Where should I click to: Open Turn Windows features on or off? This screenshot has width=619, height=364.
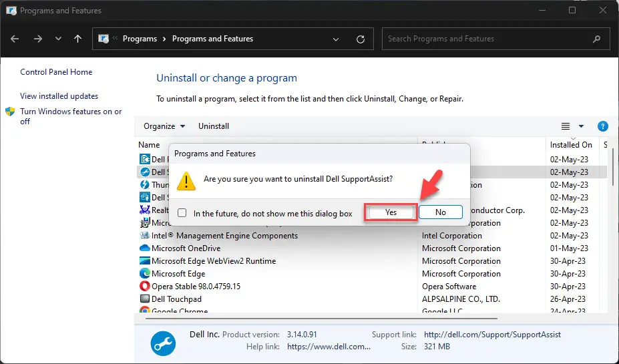point(71,116)
